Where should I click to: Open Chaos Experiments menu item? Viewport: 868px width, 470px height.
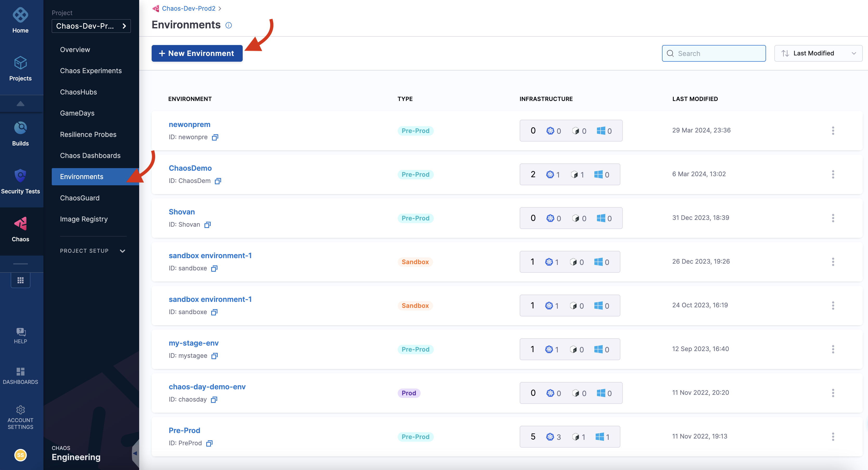(x=91, y=71)
